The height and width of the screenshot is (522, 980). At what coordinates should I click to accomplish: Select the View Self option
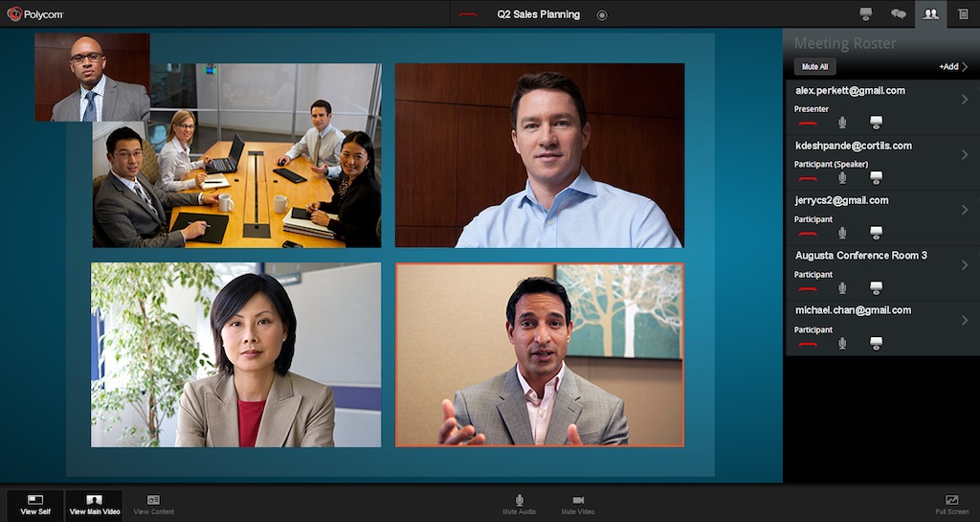click(35, 505)
